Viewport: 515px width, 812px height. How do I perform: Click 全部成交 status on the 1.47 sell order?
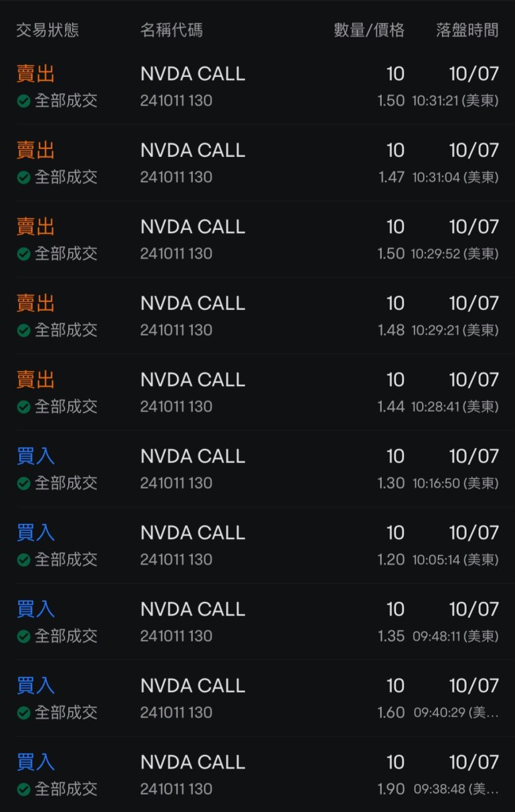pos(66,177)
